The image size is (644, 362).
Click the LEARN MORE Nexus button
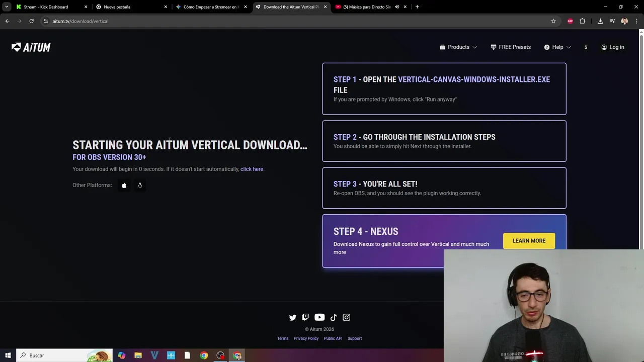click(x=529, y=241)
